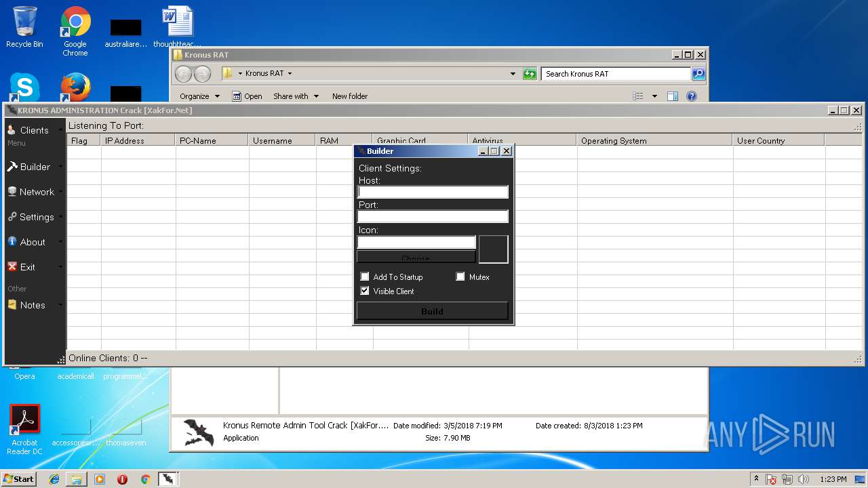Image resolution: width=868 pixels, height=488 pixels.
Task: Open the Network section in sidebar
Action: (x=34, y=192)
